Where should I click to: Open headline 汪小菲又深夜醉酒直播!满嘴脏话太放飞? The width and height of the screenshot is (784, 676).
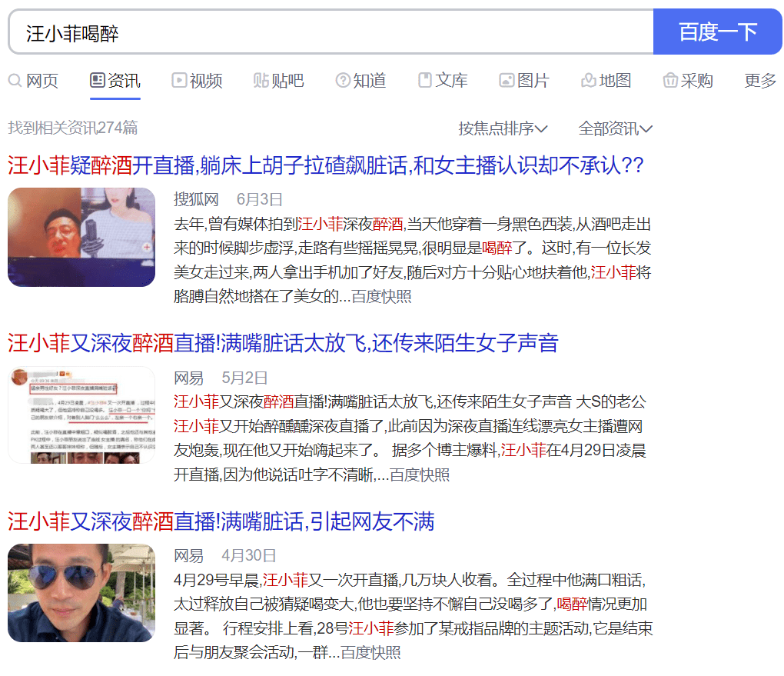[283, 343]
